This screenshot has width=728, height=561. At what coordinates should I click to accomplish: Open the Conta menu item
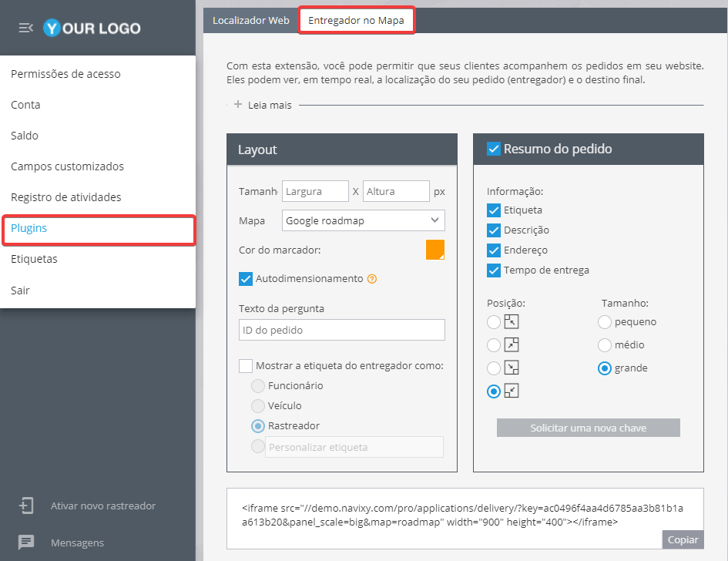(98, 105)
